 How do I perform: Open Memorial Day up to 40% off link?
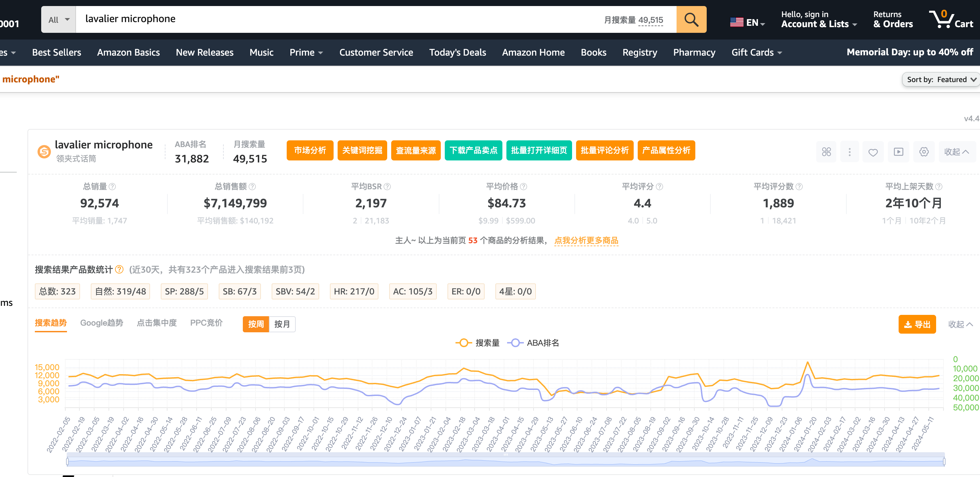[x=910, y=52]
